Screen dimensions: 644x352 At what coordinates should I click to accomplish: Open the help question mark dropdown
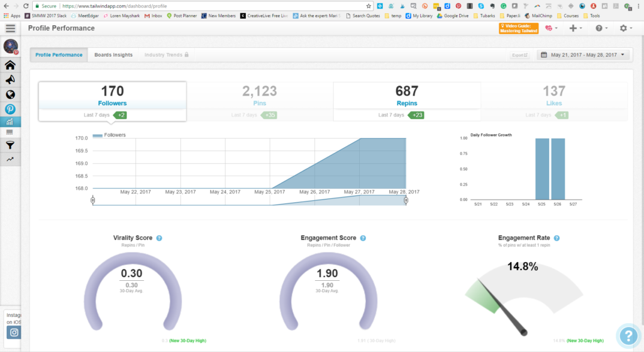click(x=601, y=28)
